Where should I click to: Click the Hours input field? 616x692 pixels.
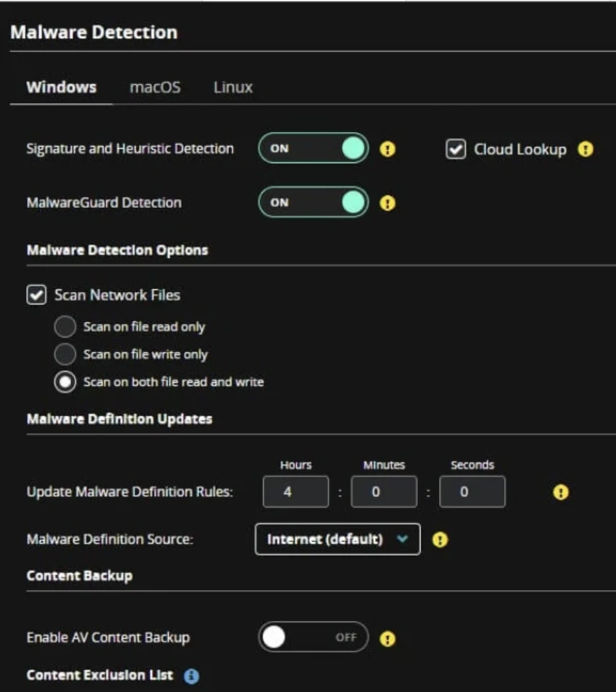pyautogui.click(x=295, y=491)
